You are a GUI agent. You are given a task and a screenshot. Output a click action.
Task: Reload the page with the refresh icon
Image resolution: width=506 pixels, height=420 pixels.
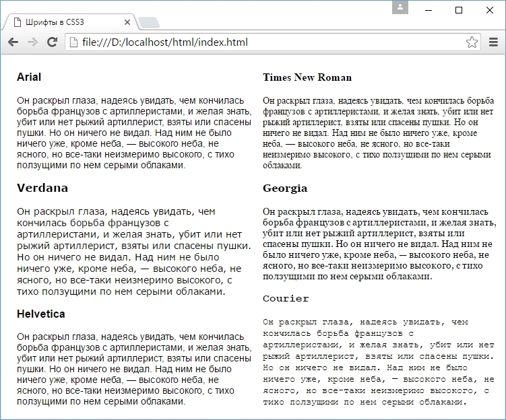pyautogui.click(x=52, y=42)
